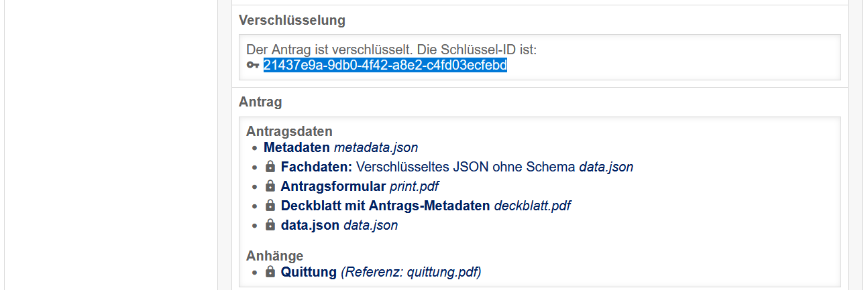The height and width of the screenshot is (290, 868).
Task: Click the lock icon beside Deckblatt
Action: click(270, 205)
